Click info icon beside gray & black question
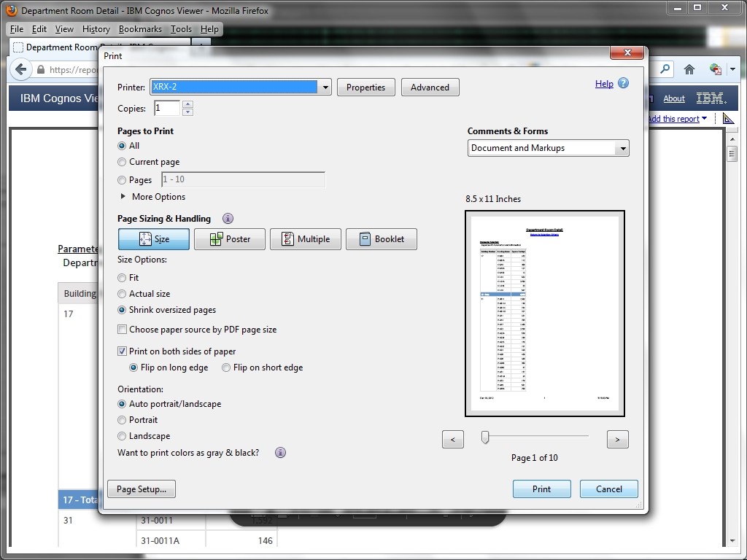 click(280, 453)
